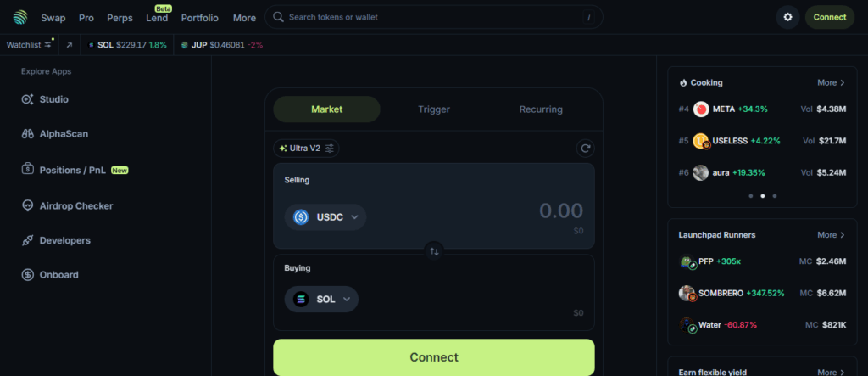Open Studio from the sidebar
Screen dimensions: 868x376
[53, 99]
